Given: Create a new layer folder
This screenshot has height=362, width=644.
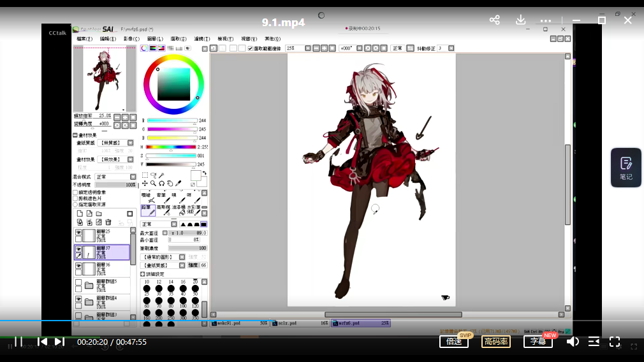Looking at the screenshot, I should click(x=99, y=214).
